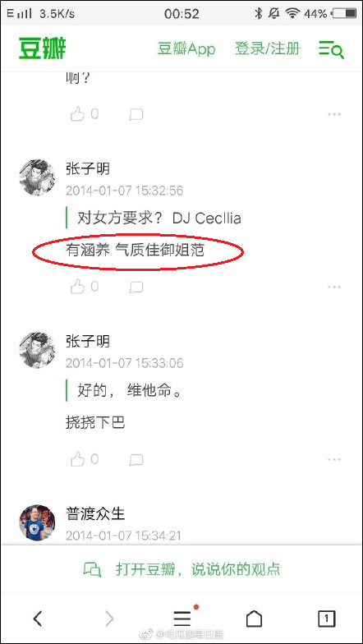Open more options for topmost comment
Image resolution: width=363 pixels, height=644 pixels.
(334, 114)
